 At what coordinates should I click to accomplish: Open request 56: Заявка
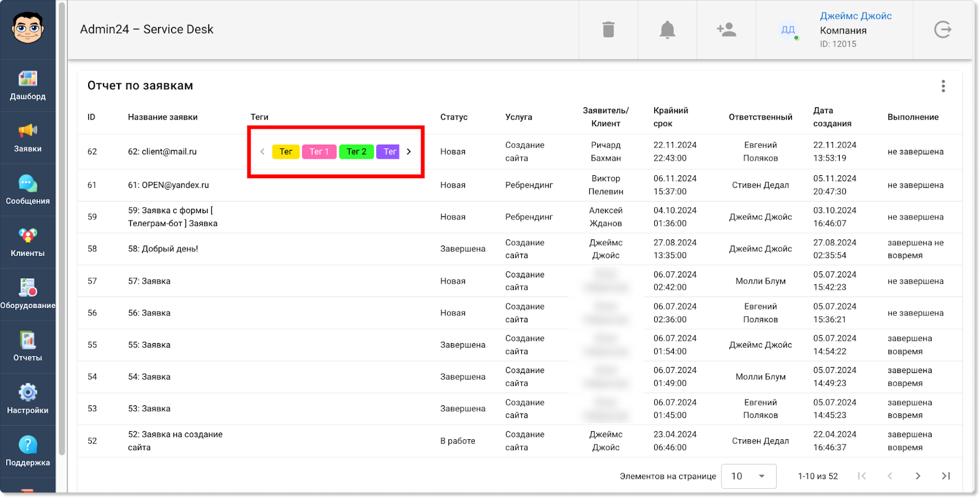click(149, 313)
